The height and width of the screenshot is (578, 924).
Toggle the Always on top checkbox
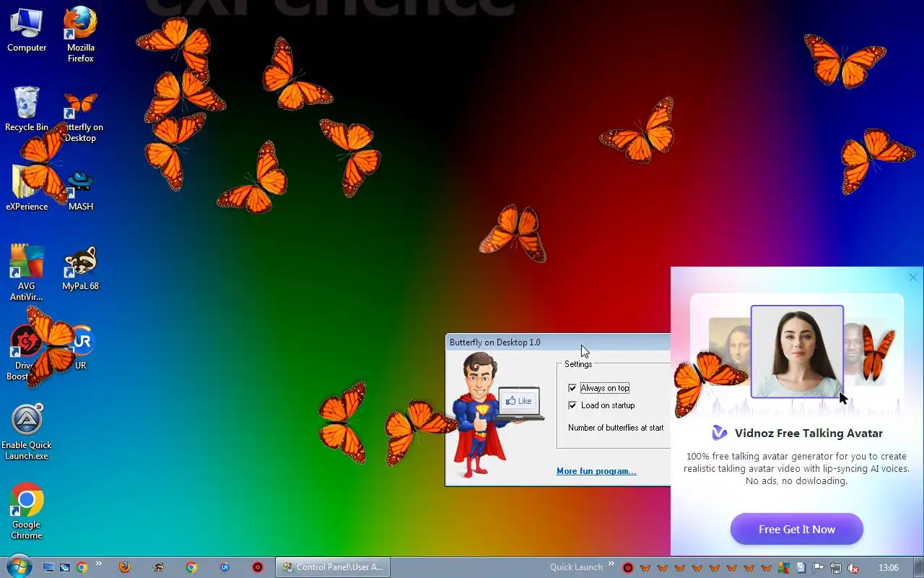point(572,388)
